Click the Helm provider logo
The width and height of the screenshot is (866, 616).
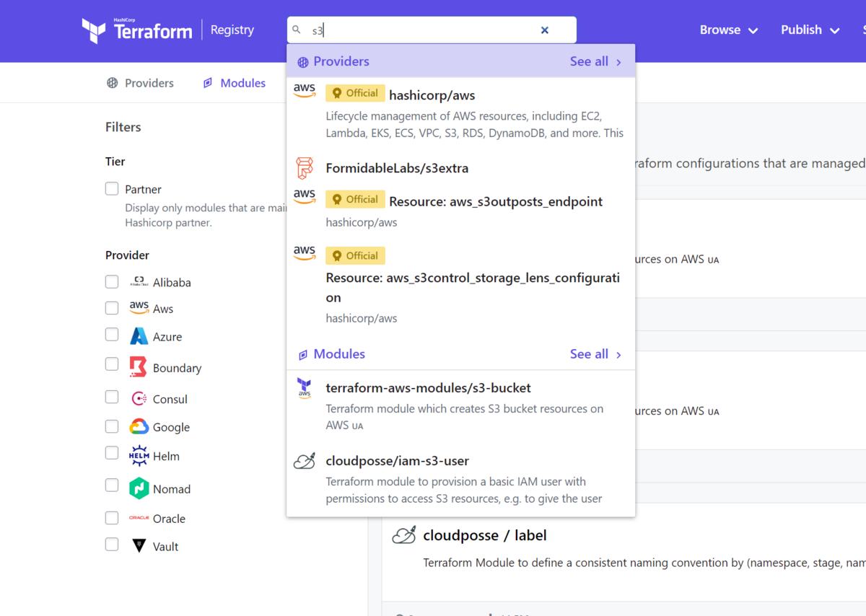[x=139, y=456]
